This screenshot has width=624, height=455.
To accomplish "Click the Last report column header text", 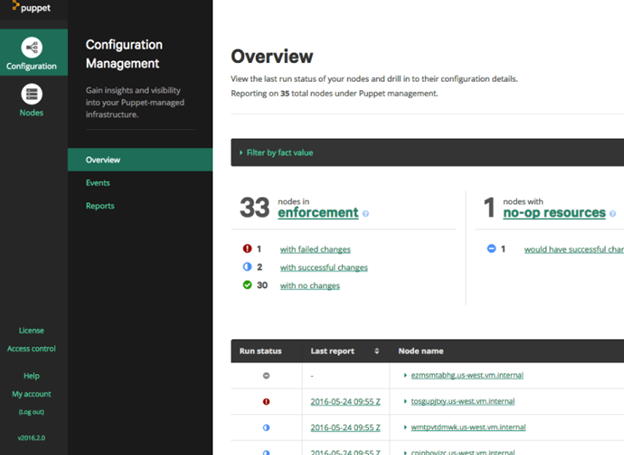I will click(332, 351).
